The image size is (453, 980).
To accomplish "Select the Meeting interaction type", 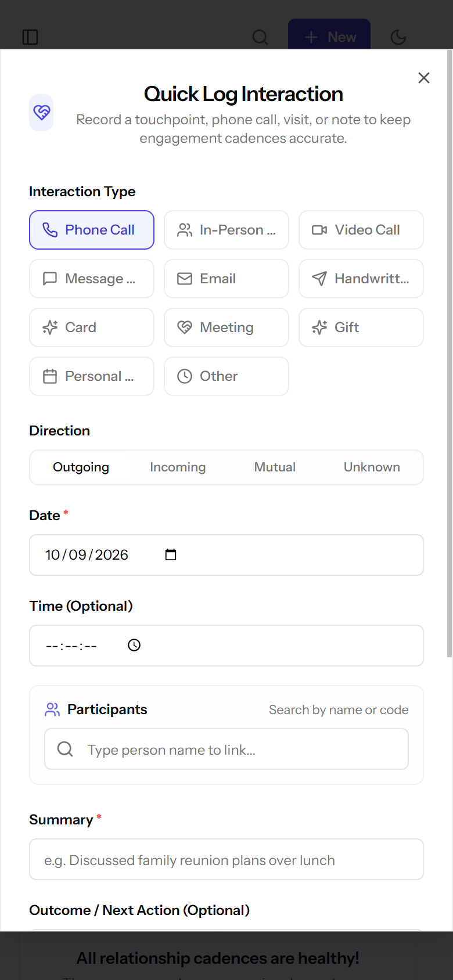I will pos(227,327).
